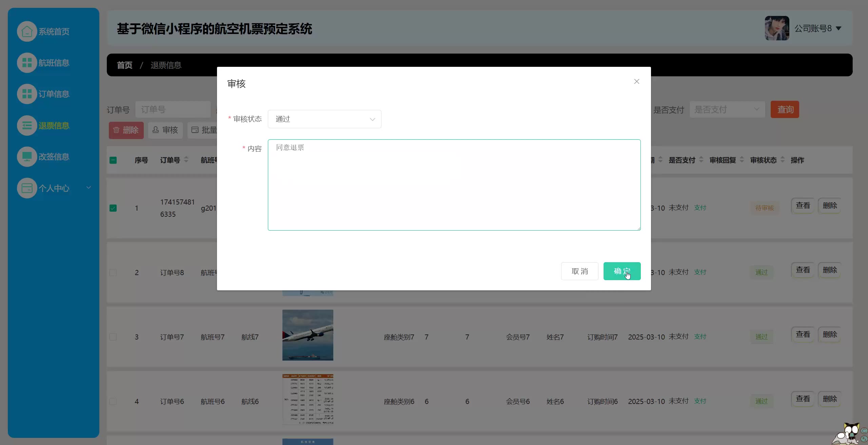Click the 改签信息 monitor icon in sidebar
868x445 pixels.
[x=27, y=157]
